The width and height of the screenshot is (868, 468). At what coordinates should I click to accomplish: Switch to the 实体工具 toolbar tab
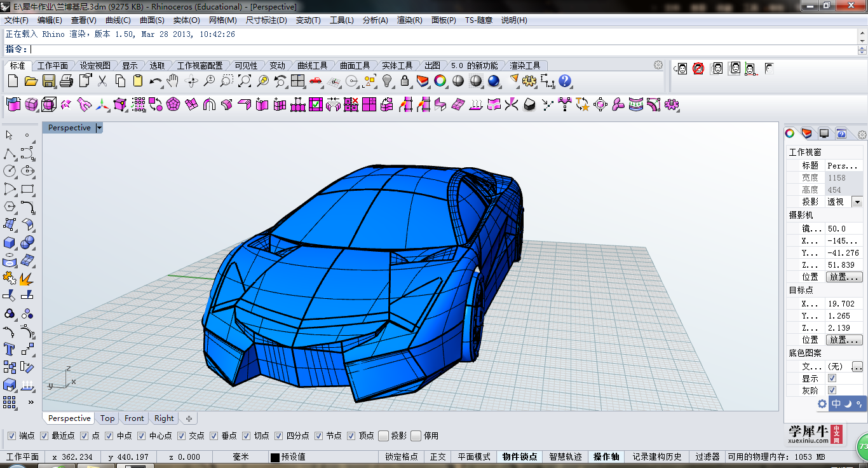(x=397, y=65)
